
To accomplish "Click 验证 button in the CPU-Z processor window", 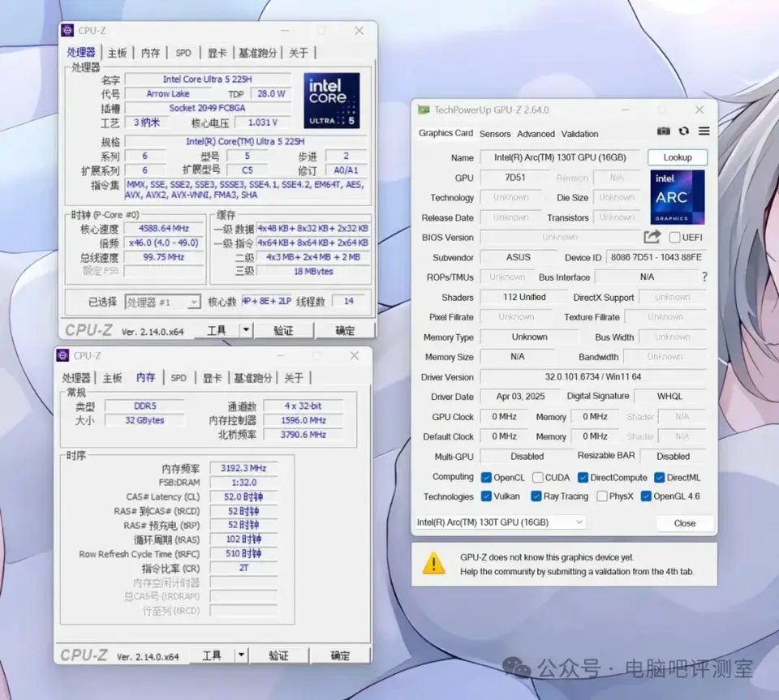I will [x=284, y=331].
